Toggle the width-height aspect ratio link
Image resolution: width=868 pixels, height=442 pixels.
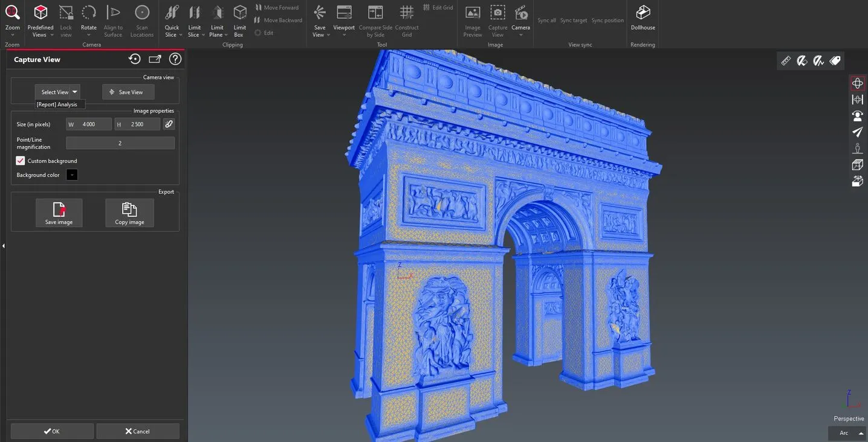pyautogui.click(x=169, y=124)
